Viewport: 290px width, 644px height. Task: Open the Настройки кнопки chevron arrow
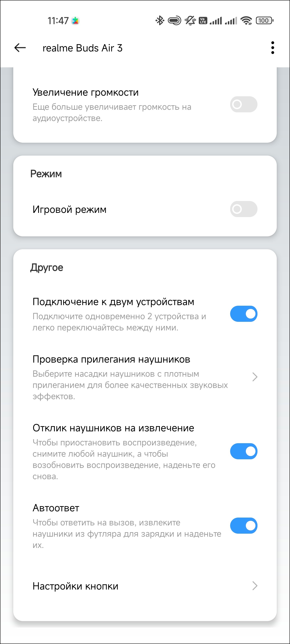pyautogui.click(x=254, y=586)
